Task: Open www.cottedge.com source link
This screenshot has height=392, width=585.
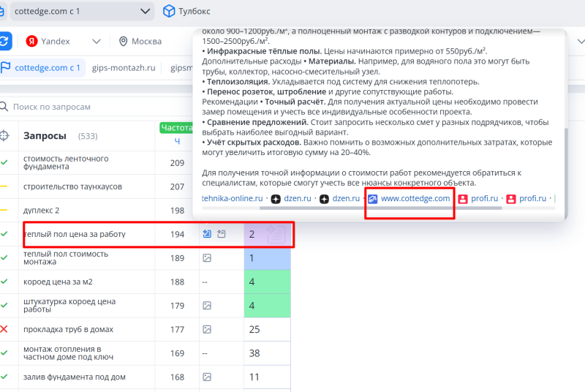Action: (415, 198)
